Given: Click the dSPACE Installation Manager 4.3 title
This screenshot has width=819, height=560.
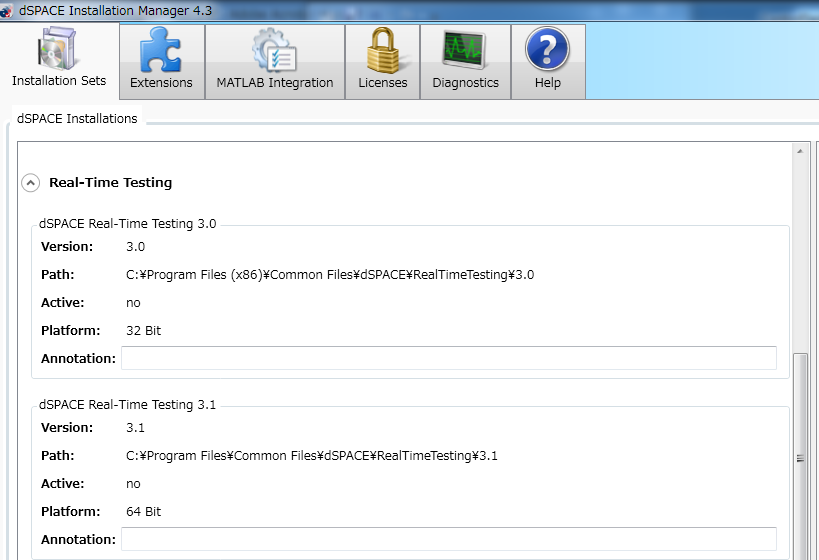Looking at the screenshot, I should 115,10.
